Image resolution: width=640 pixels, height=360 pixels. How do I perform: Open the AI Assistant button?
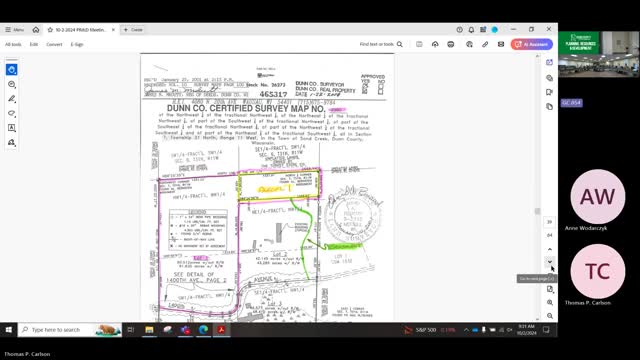click(531, 44)
